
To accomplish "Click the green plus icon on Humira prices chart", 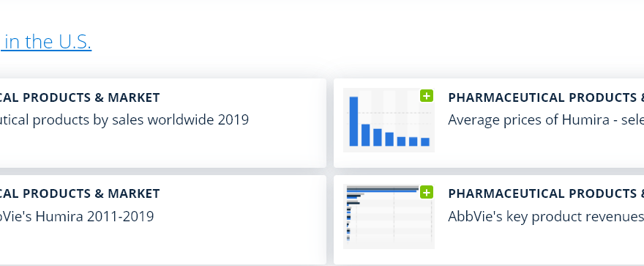I will pos(427,96).
